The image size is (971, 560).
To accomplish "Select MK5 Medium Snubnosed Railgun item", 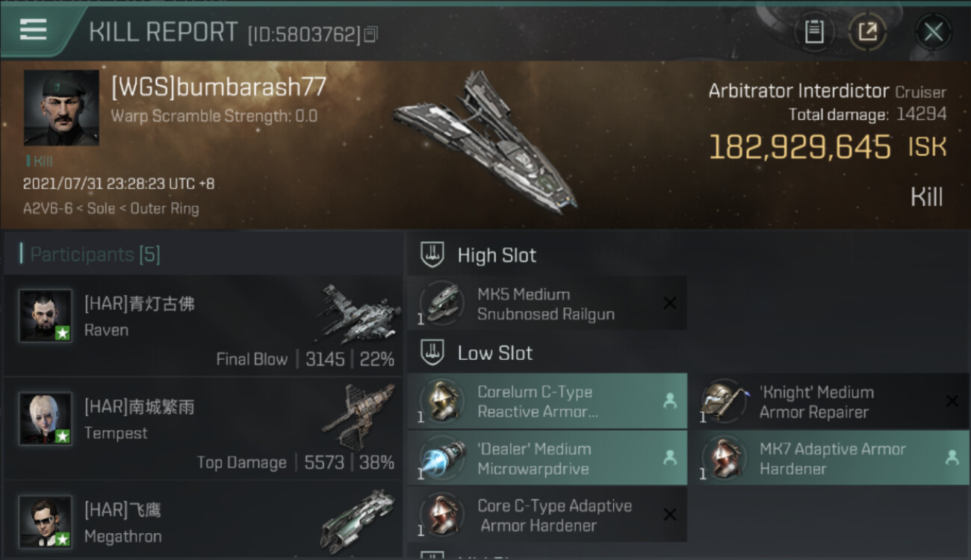I will pos(547,303).
